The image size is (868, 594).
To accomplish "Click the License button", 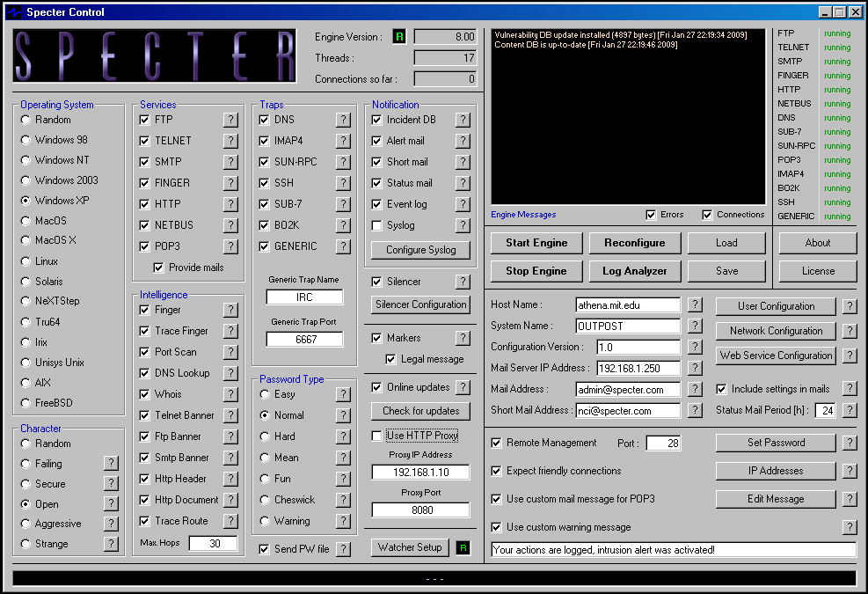I will click(x=818, y=271).
